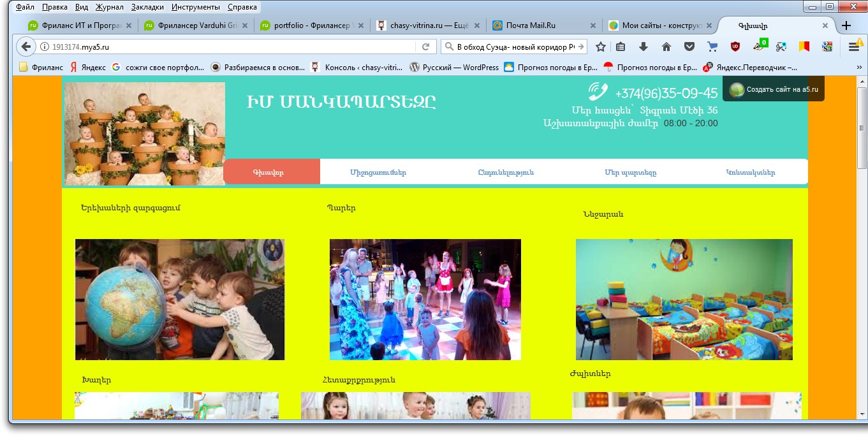Open the downloads arrow icon

pos(644,47)
